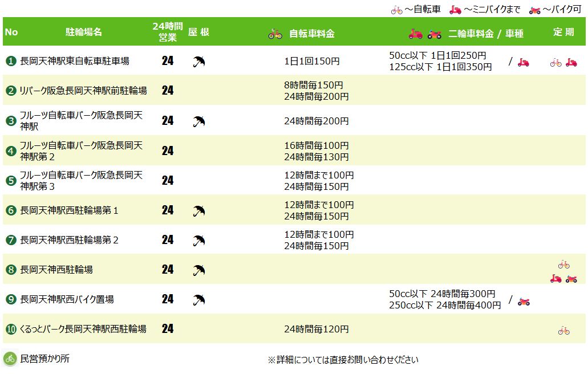This screenshot has height=374, width=588.
Task: Click the 詳細については直接お問い合わせください note
Action: 343,360
